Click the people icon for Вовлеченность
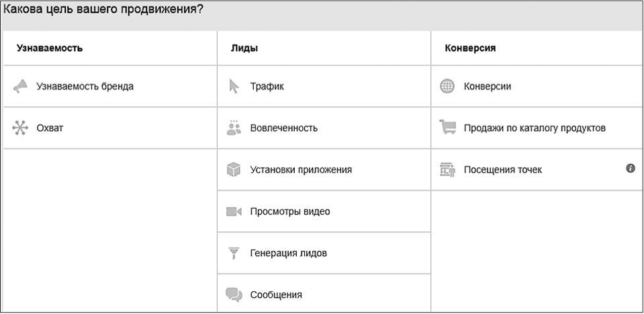The height and width of the screenshot is (314, 644). tap(234, 128)
